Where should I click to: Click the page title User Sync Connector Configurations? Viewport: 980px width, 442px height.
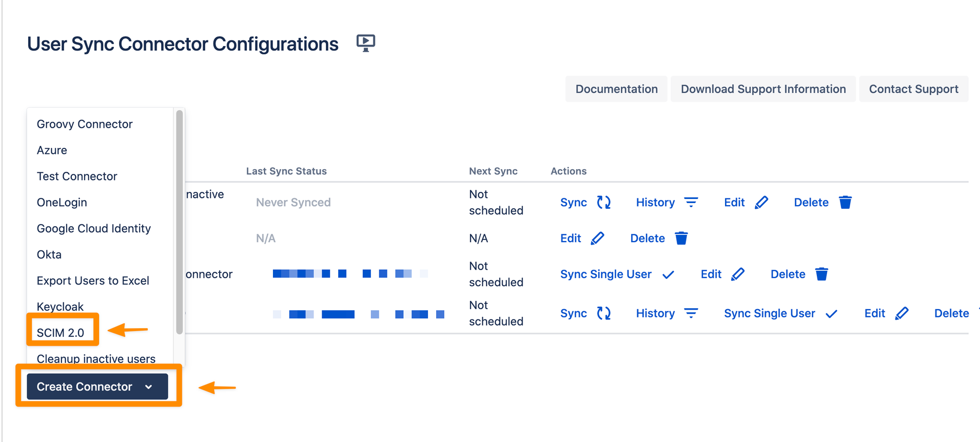(x=183, y=44)
